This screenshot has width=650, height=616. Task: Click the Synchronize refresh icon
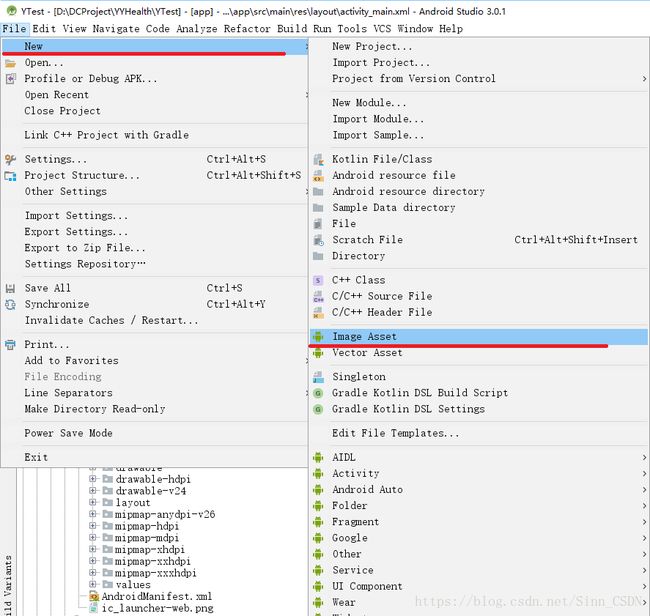(10, 305)
